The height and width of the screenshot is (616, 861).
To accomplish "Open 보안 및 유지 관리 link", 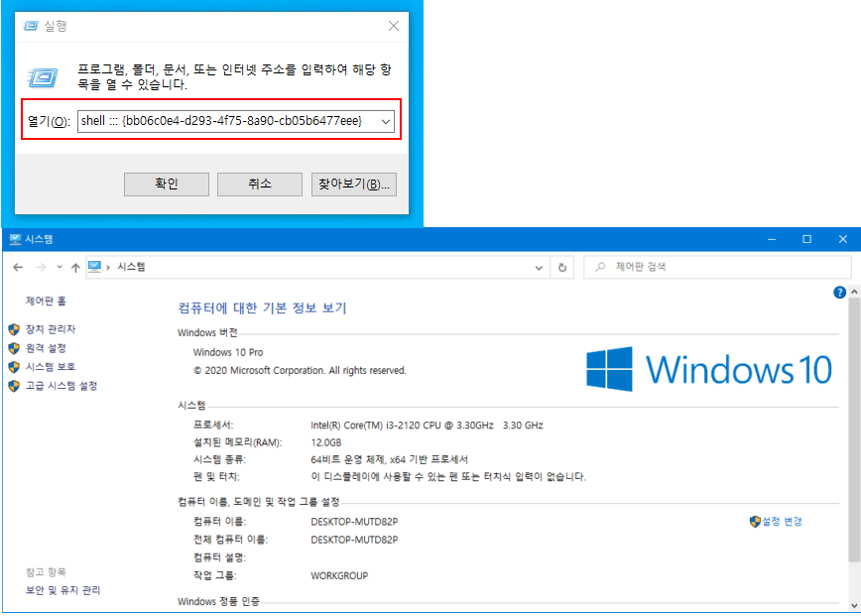I will 63,591.
